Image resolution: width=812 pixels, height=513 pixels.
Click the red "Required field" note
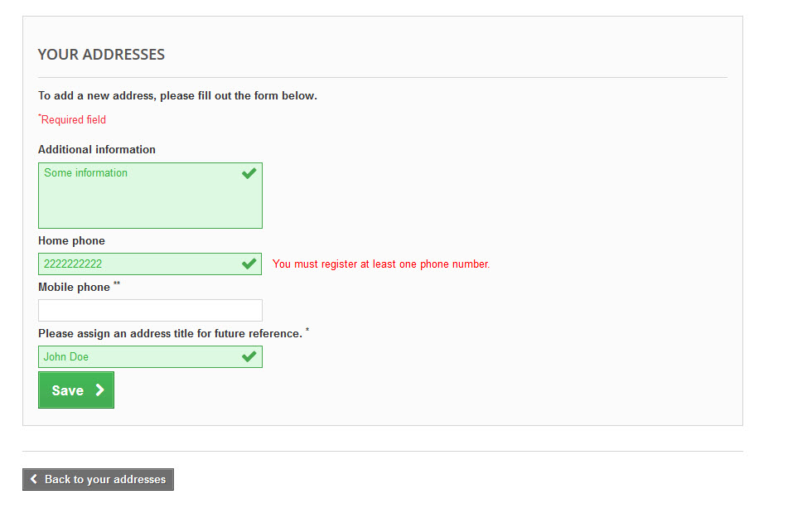tap(73, 120)
